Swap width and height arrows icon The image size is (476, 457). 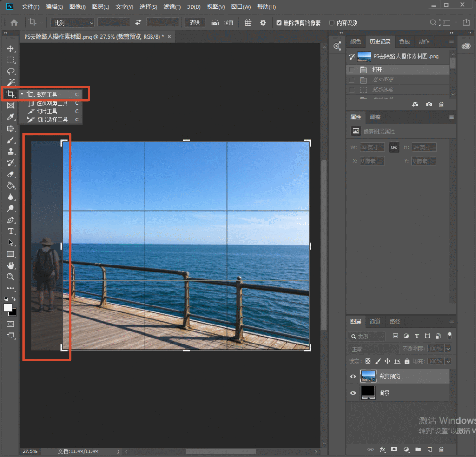(138, 22)
